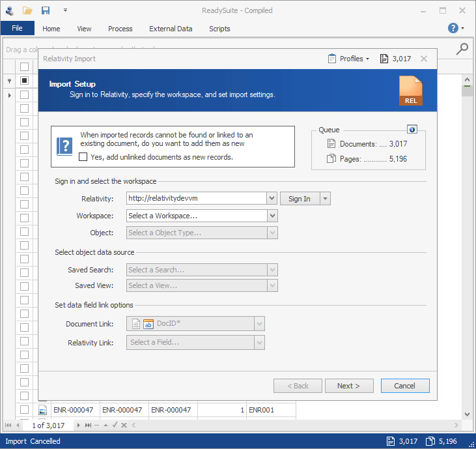Image resolution: width=476 pixels, height=449 pixels.
Task: Click the ReadySuite application icon in title bar
Action: tap(10, 10)
